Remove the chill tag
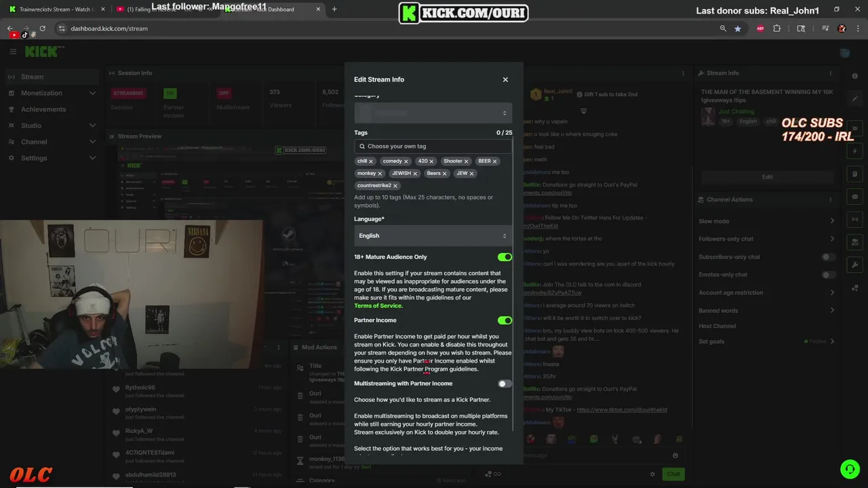The image size is (868, 488). (x=371, y=161)
